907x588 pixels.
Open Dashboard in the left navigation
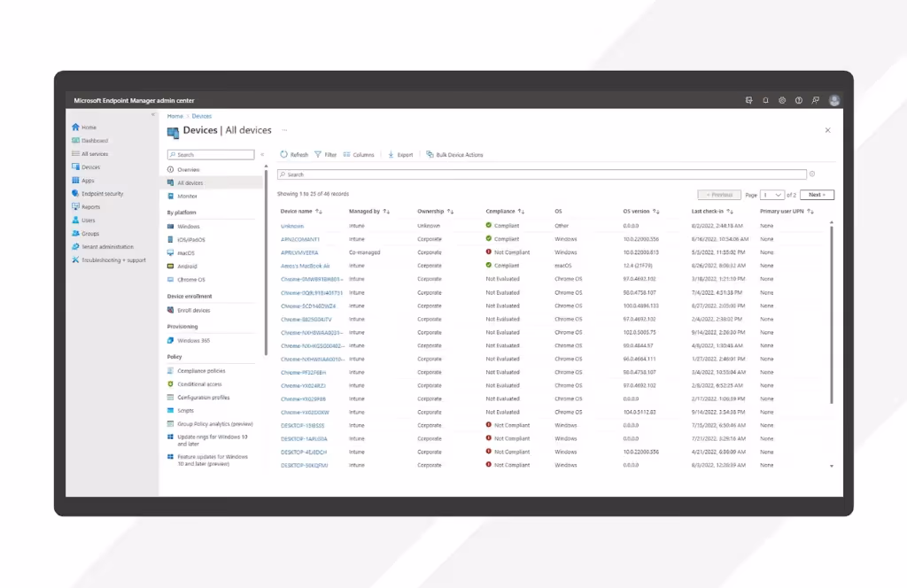click(89, 141)
